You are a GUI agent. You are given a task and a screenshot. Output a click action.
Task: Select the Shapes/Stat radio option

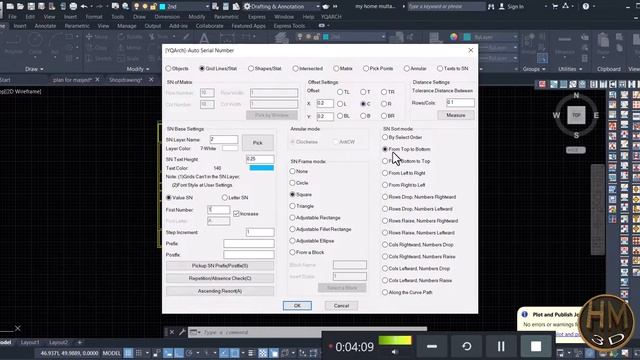coord(264,69)
